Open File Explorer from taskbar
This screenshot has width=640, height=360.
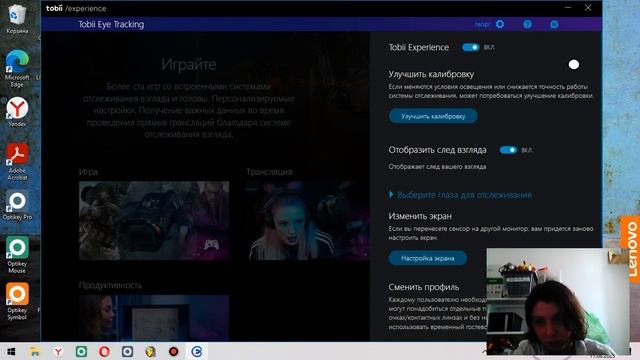pos(35,351)
